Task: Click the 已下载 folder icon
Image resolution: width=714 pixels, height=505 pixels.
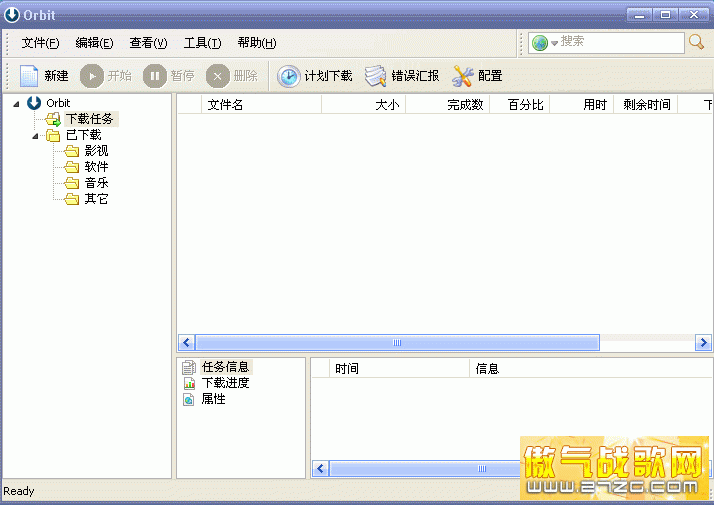Action: tap(53, 135)
